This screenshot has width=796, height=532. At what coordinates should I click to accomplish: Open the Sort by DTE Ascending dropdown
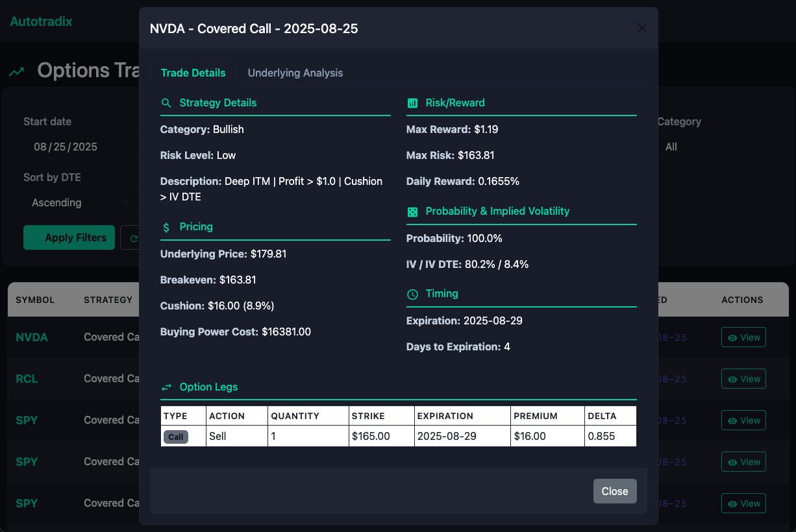[x=81, y=202]
